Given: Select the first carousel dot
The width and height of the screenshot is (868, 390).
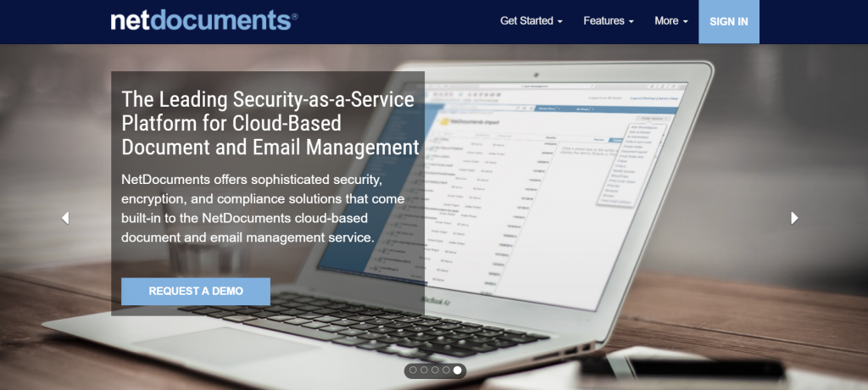Looking at the screenshot, I should pos(413,370).
